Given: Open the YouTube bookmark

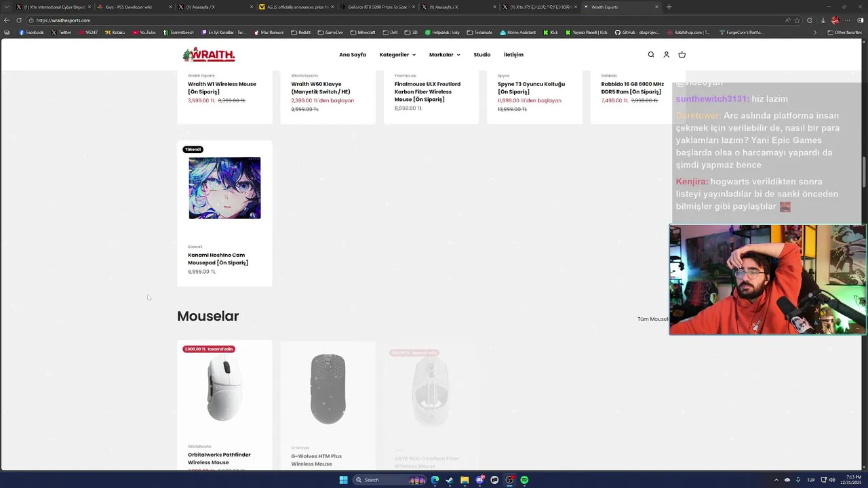Looking at the screenshot, I should [144, 33].
